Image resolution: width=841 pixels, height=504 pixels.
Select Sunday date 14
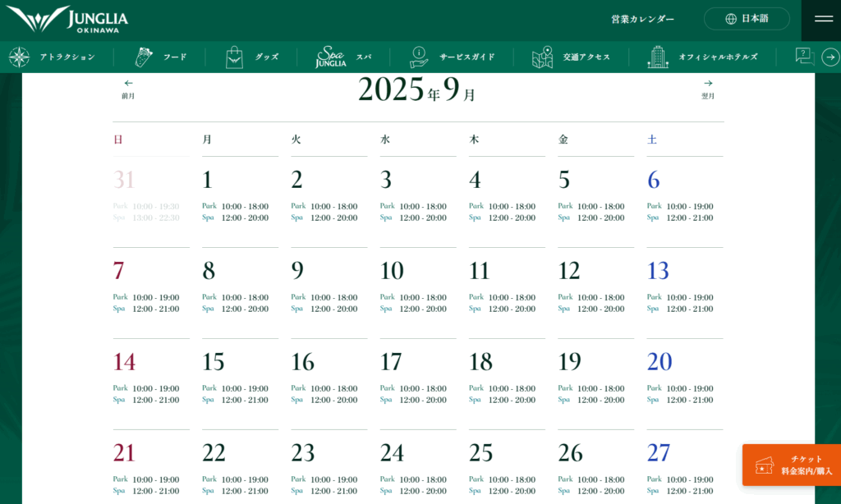point(125,362)
